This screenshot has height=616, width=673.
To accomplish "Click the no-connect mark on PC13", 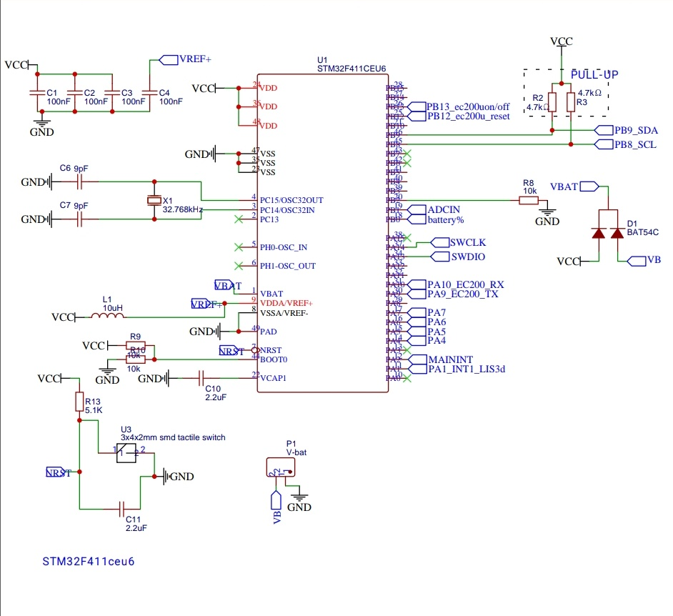I will pos(239,219).
